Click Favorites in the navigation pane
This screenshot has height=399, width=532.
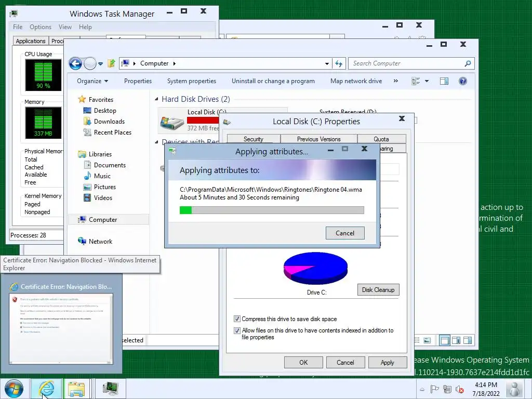click(x=101, y=99)
